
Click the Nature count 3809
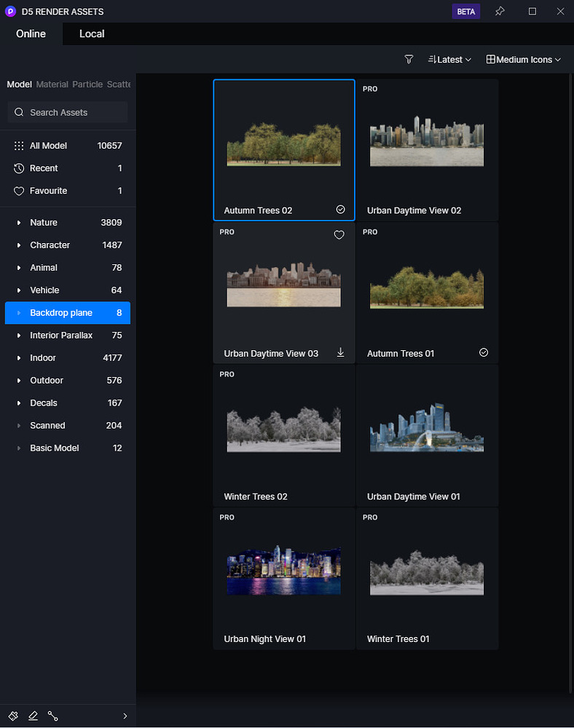[111, 223]
